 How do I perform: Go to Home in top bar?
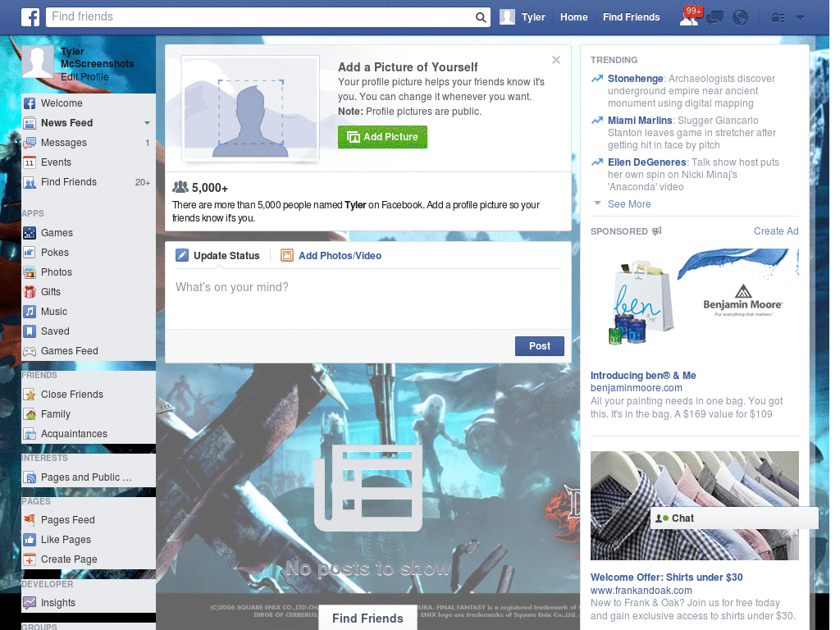pyautogui.click(x=573, y=17)
